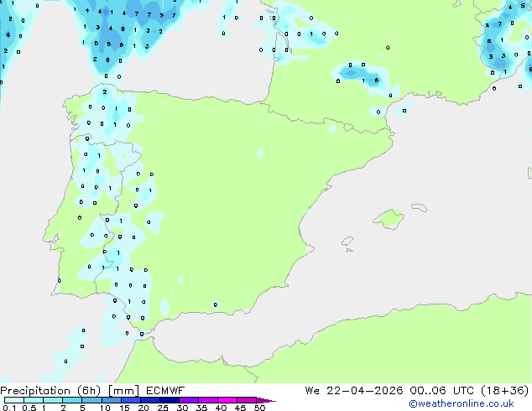This screenshot has width=532, height=411.
Task: Click the Ibiza island outline
Action: coord(347,242)
